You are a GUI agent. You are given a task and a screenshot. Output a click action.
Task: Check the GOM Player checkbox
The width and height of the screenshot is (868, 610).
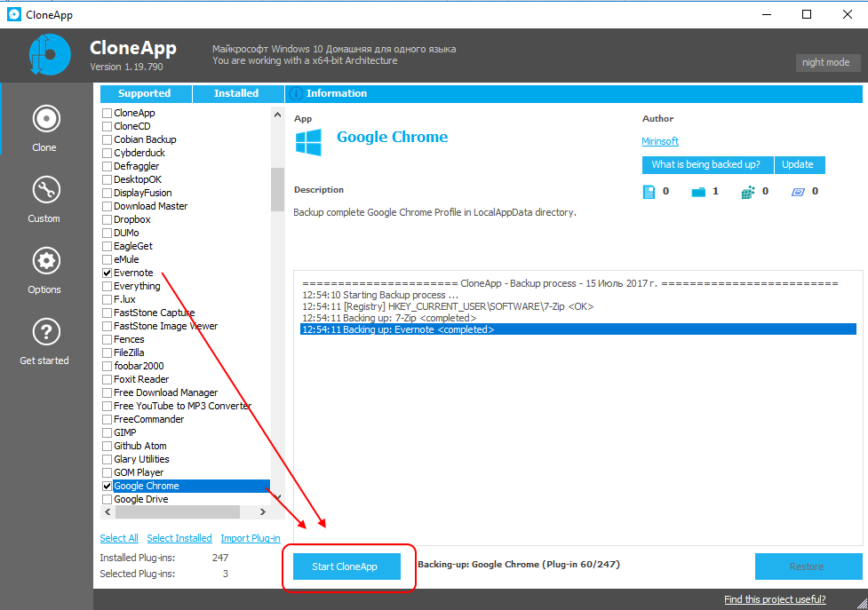pos(108,473)
